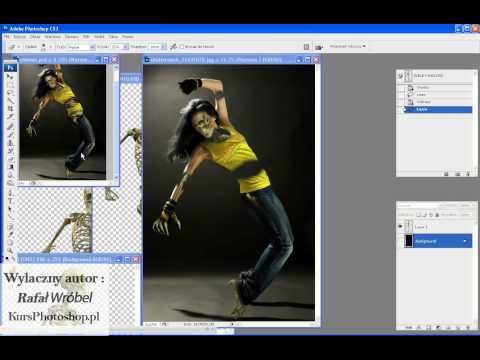Open the last menu bar item

click(128, 37)
